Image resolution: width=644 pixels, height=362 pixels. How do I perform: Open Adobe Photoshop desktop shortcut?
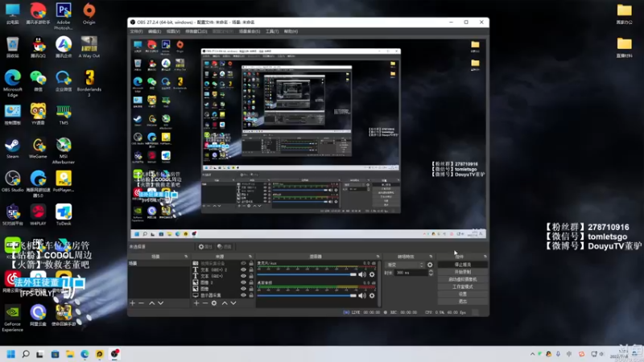coord(64,15)
